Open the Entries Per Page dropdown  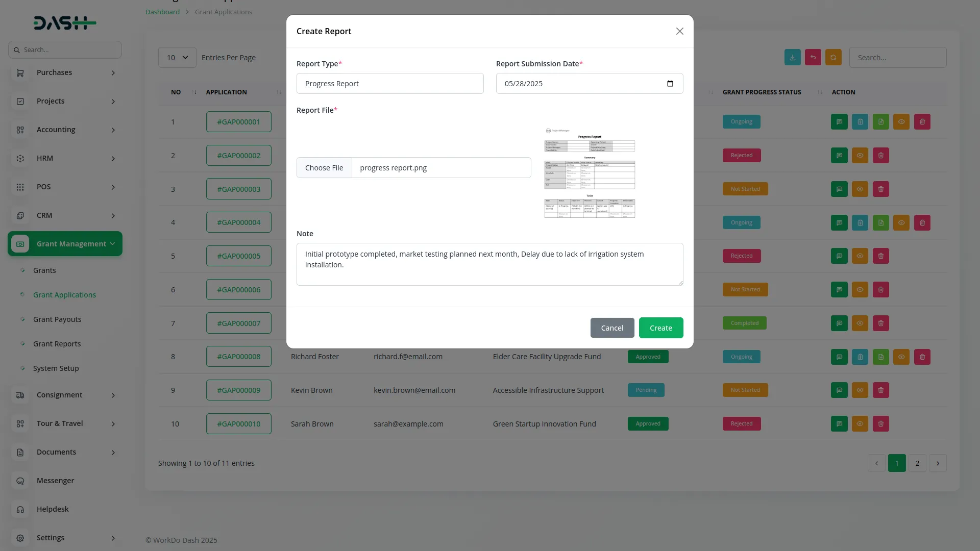177,58
